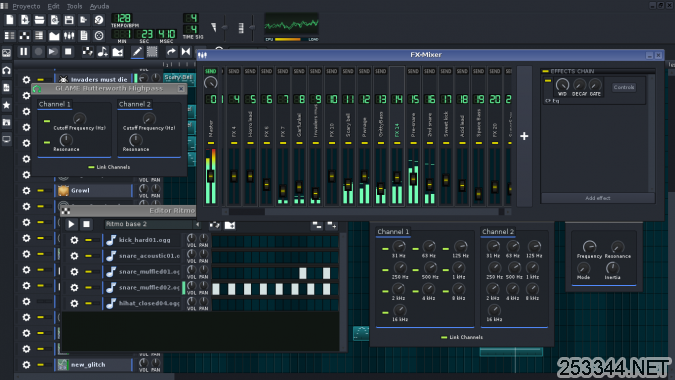This screenshot has height=380, width=675.
Task: Toggle the Master channel mute LED
Action: coord(211,143)
